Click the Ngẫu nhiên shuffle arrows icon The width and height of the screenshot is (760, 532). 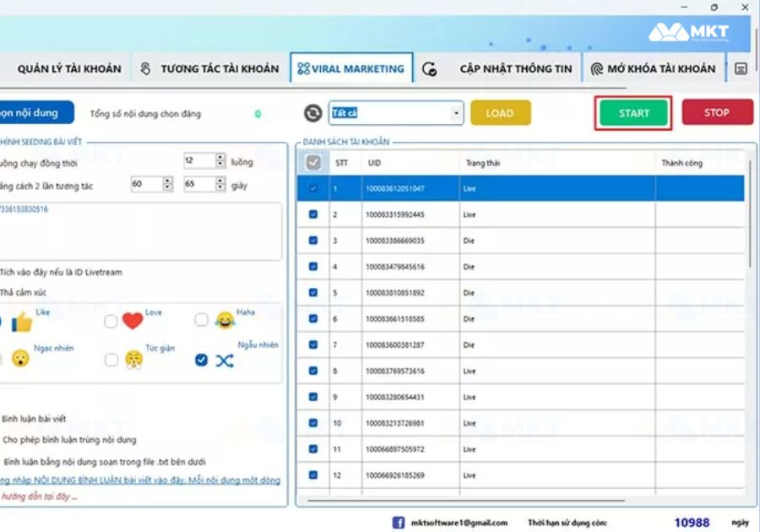(x=224, y=361)
